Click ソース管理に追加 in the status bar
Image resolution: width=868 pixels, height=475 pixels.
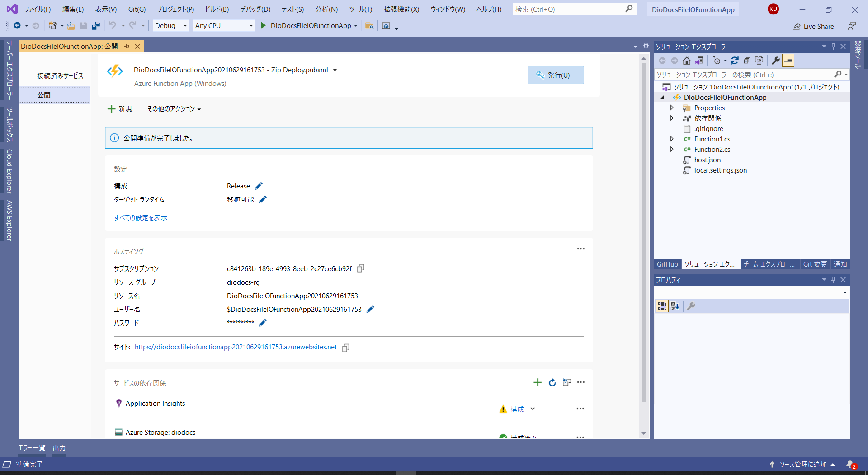tap(802, 465)
